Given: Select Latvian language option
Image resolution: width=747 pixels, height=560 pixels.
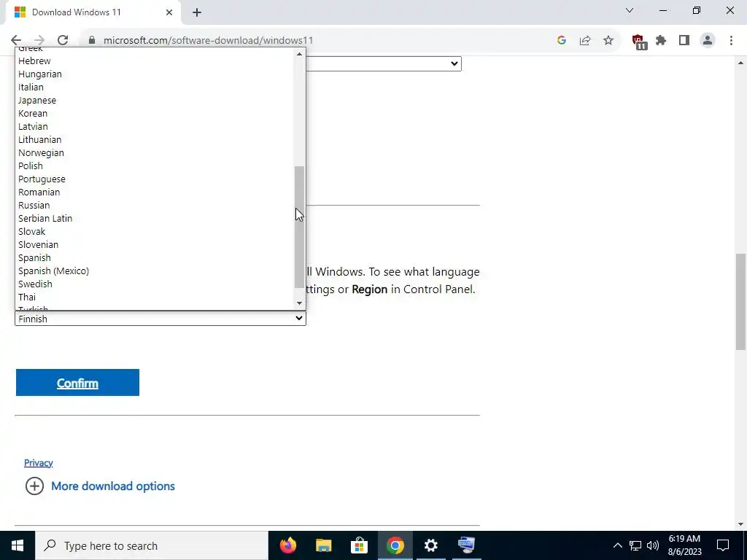Looking at the screenshot, I should point(155,127).
